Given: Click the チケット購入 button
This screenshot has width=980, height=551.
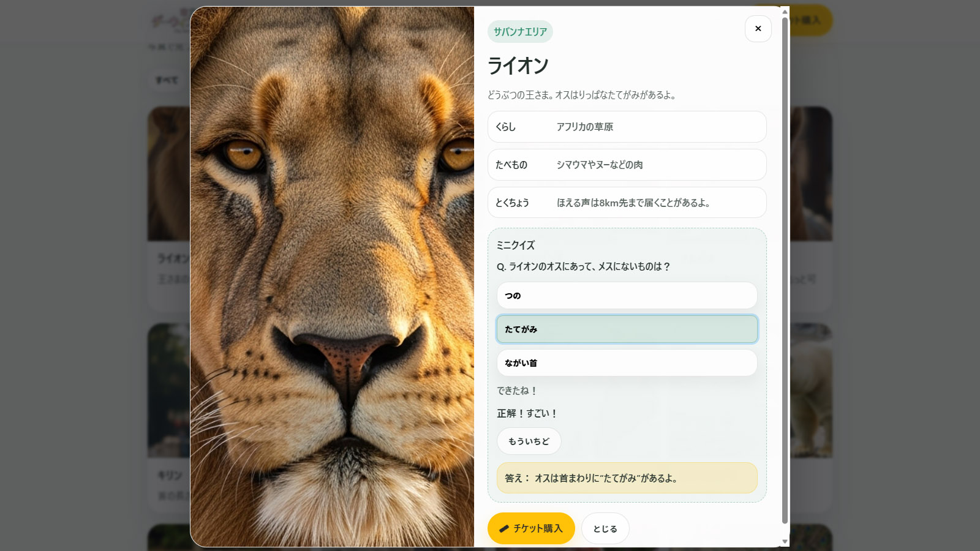Looking at the screenshot, I should [531, 528].
